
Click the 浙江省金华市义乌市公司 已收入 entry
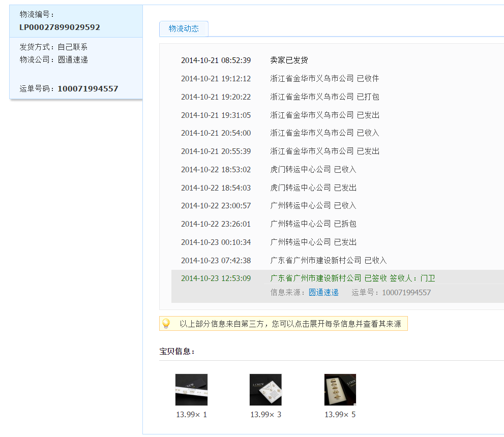pyautogui.click(x=324, y=133)
